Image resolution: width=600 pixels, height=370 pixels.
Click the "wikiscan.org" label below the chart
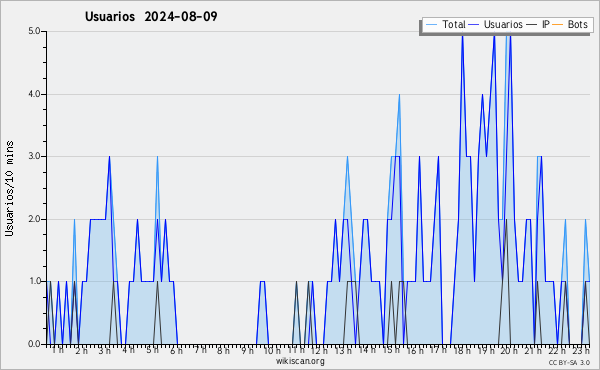(x=300, y=361)
